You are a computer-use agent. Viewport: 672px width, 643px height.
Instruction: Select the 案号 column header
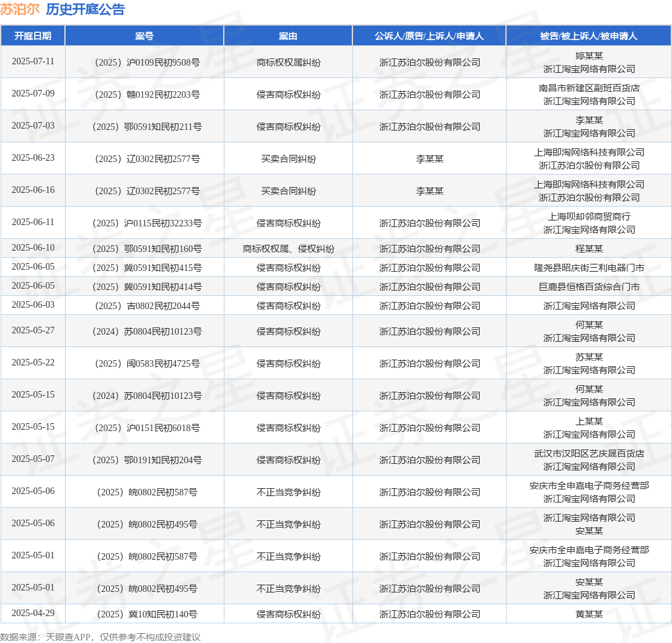pos(144,36)
